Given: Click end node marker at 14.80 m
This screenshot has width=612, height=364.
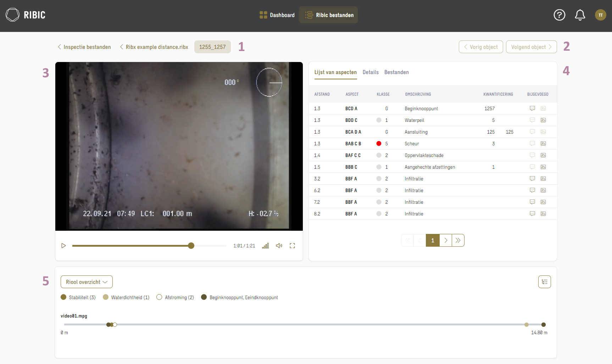Looking at the screenshot, I should (544, 325).
